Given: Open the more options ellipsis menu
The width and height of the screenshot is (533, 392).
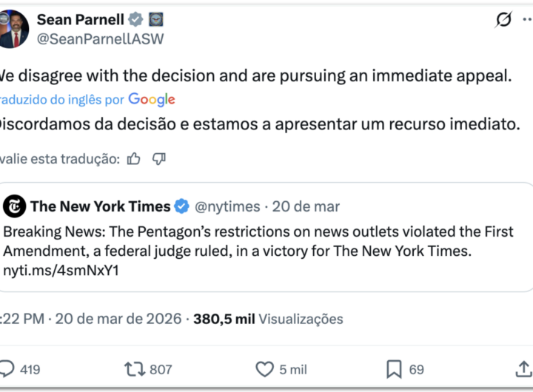Looking at the screenshot, I should (x=527, y=20).
